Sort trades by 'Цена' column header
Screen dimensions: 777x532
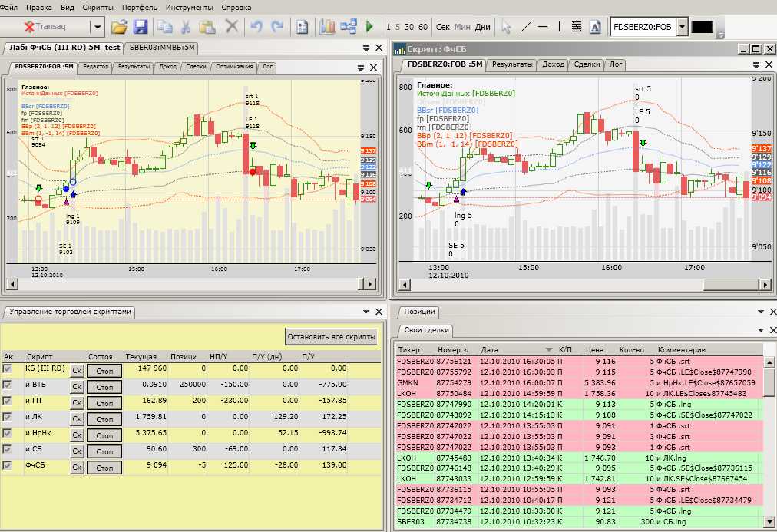point(593,349)
